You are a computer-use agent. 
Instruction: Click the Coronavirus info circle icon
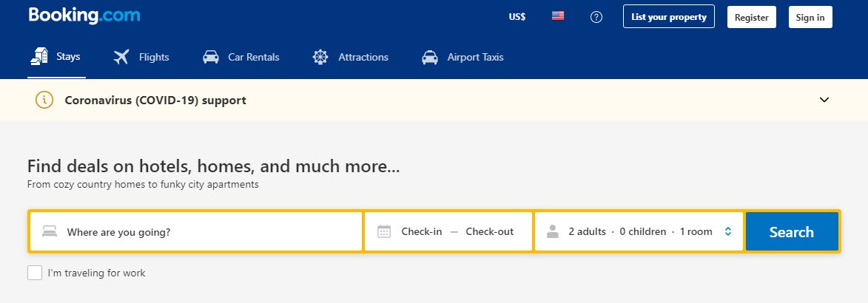click(44, 100)
